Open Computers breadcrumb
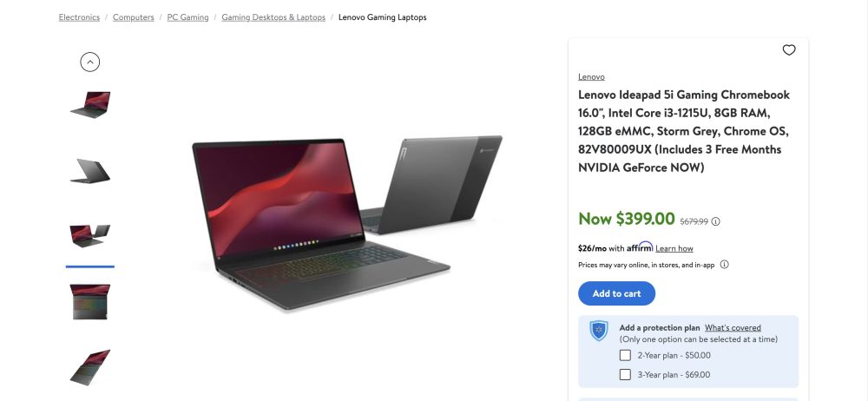Screen dimensions: 868x401 pos(134,17)
